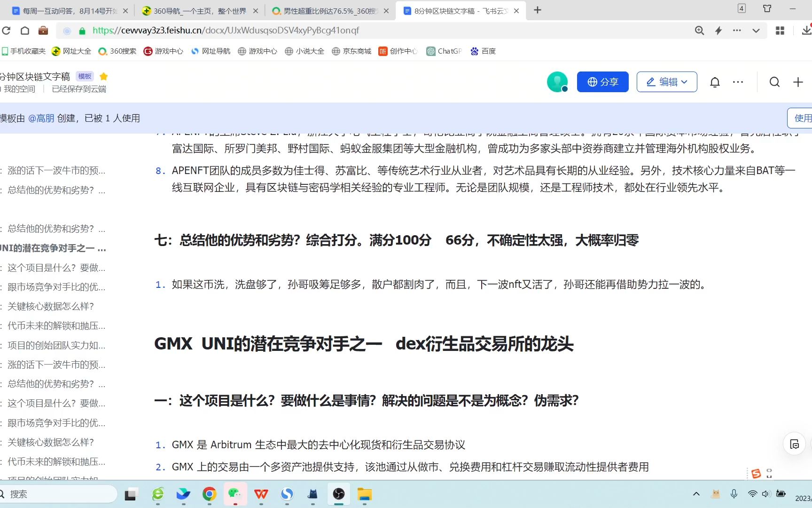Open the volume speaker tray icon
Image resolution: width=812 pixels, height=508 pixels.
click(766, 494)
